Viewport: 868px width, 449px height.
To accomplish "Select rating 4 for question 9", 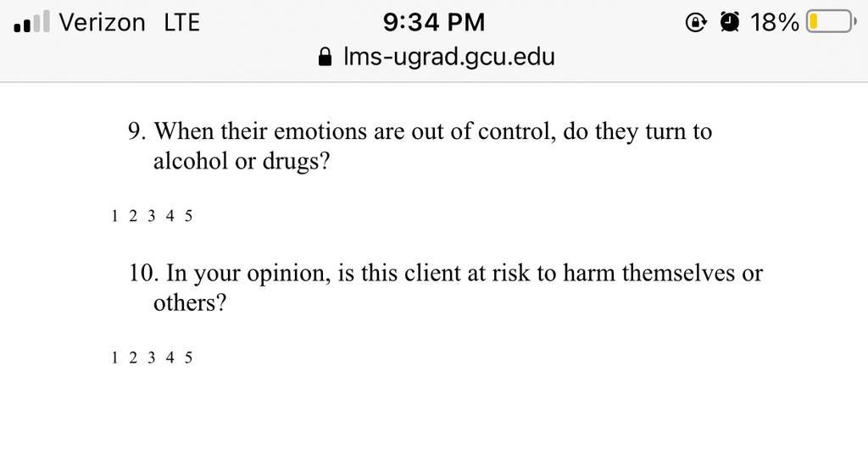I will (x=170, y=216).
